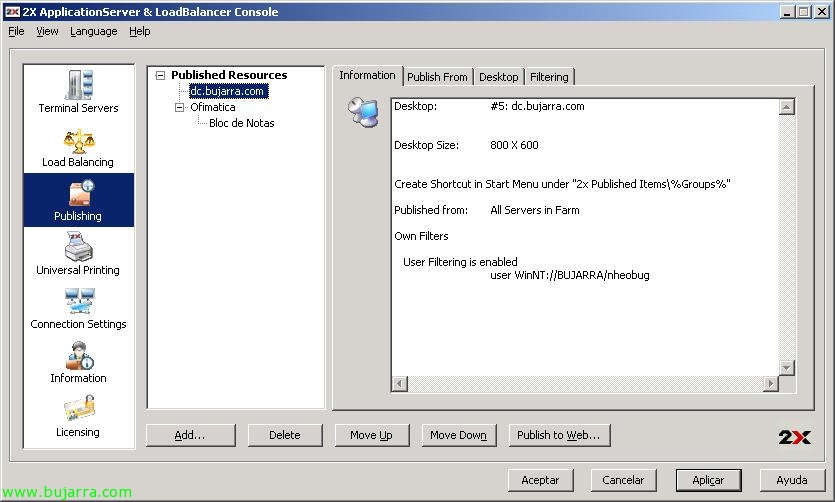Screen dimensions: 835x502
Task: Click the Aceptar button
Action: (540, 480)
